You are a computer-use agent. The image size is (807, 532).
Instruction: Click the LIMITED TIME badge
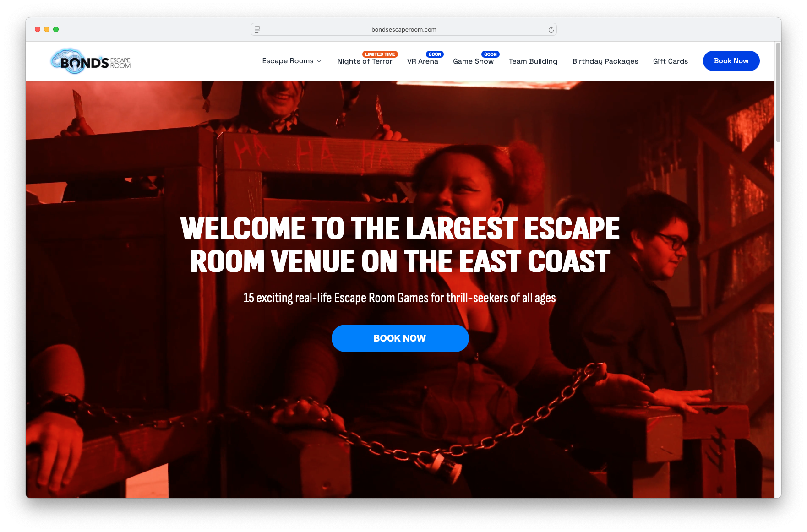380,54
